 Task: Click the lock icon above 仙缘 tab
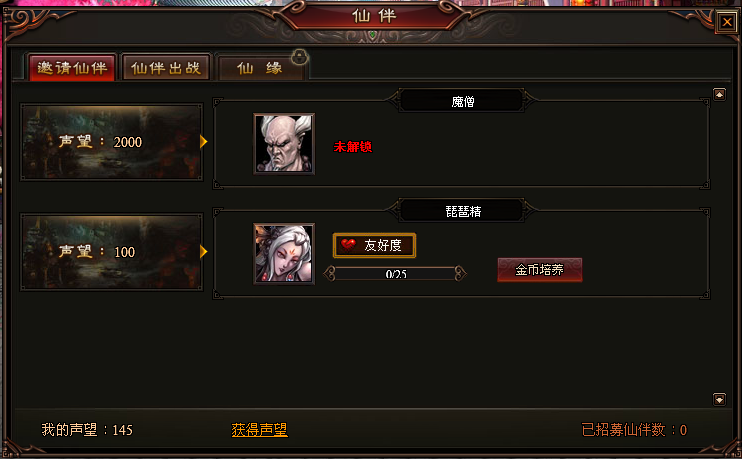pyautogui.click(x=300, y=57)
